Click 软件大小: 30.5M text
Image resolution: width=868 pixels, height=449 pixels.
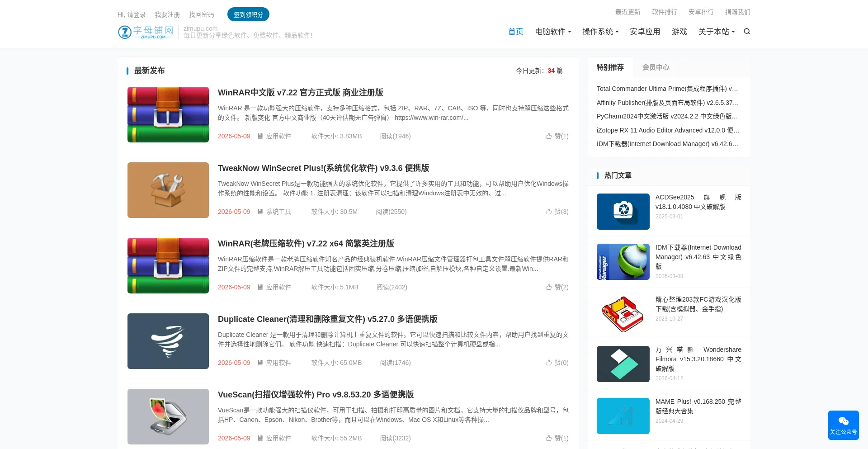click(x=335, y=212)
